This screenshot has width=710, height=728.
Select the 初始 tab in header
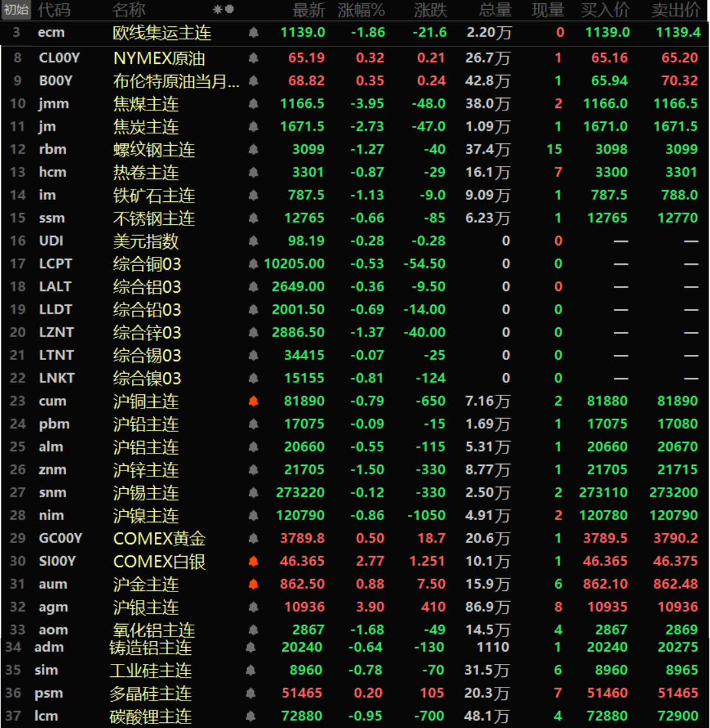[x=16, y=10]
